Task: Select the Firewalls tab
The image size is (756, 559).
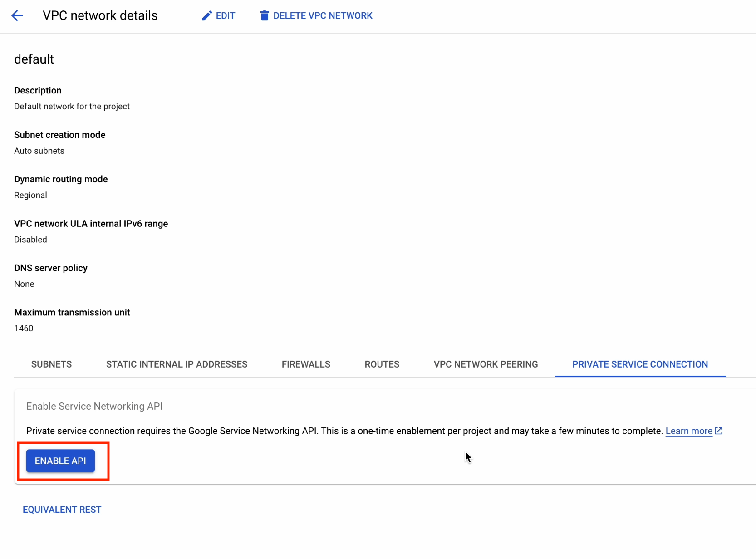Action: click(306, 364)
